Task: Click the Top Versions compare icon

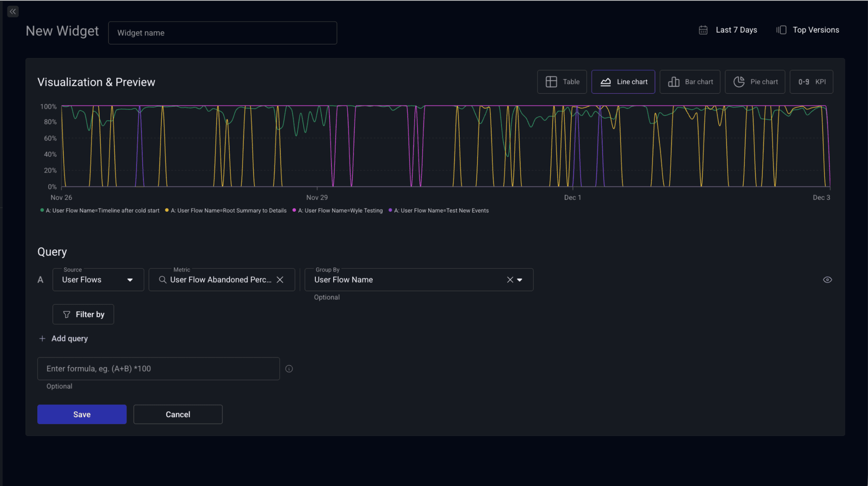Action: pos(781,30)
